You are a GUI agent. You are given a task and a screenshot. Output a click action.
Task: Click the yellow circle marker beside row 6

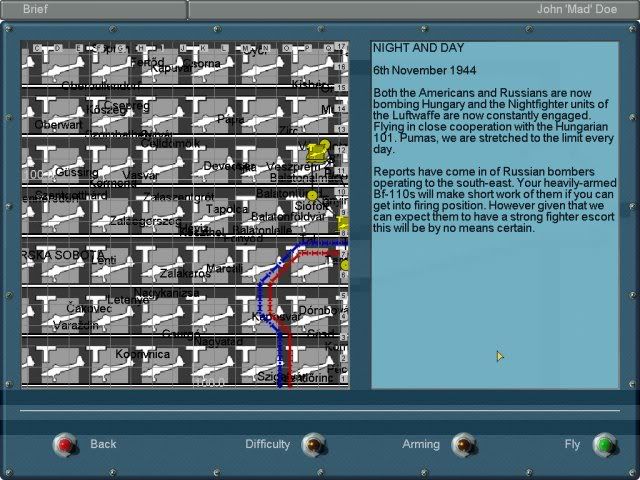tap(345, 266)
